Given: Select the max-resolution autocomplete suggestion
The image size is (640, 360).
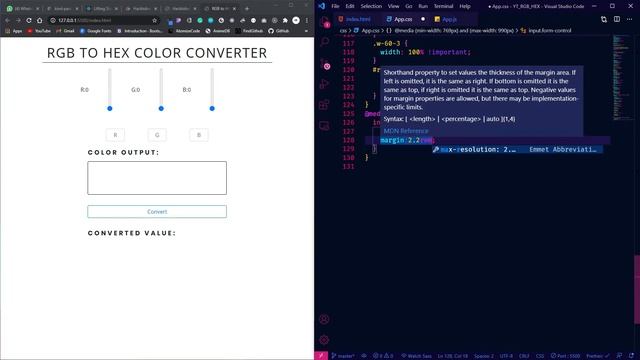Looking at the screenshot, I should pyautogui.click(x=518, y=150).
